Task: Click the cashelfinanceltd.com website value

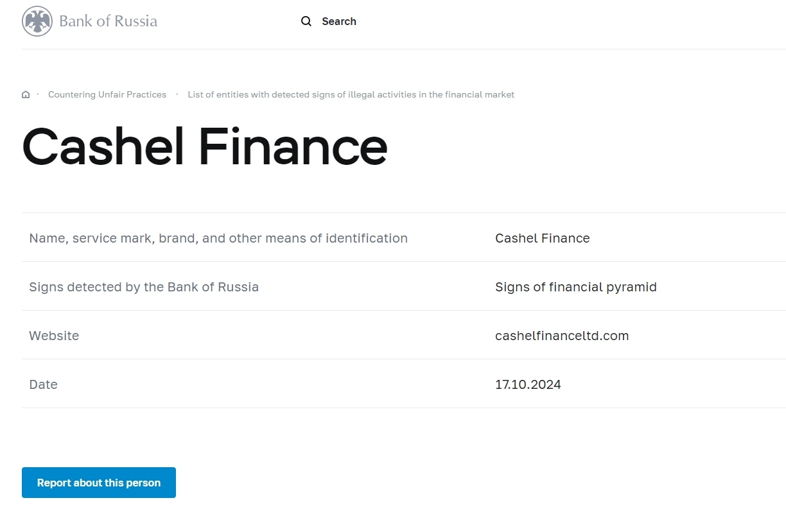Action: [x=561, y=336]
